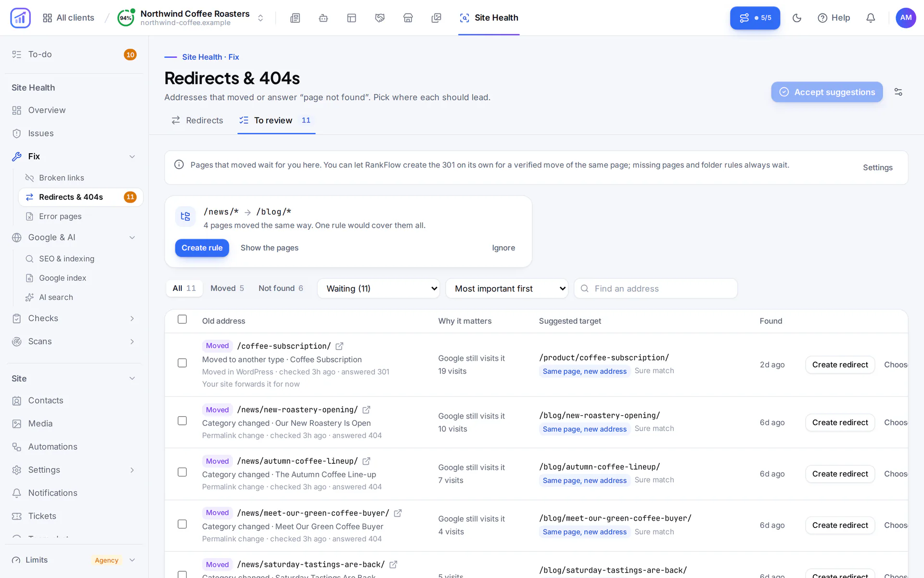
Task: Check the /news/new-roastery-opening/ row checkbox
Action: click(182, 420)
